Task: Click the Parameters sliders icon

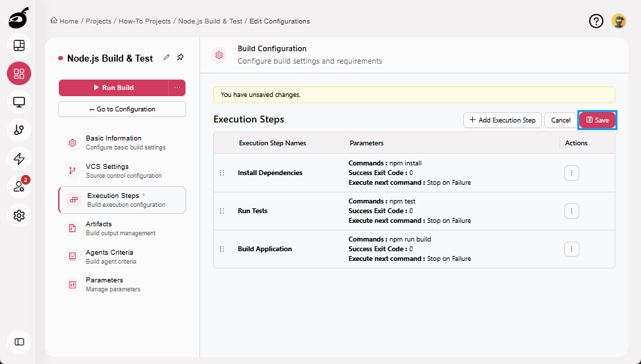Action: tap(73, 284)
